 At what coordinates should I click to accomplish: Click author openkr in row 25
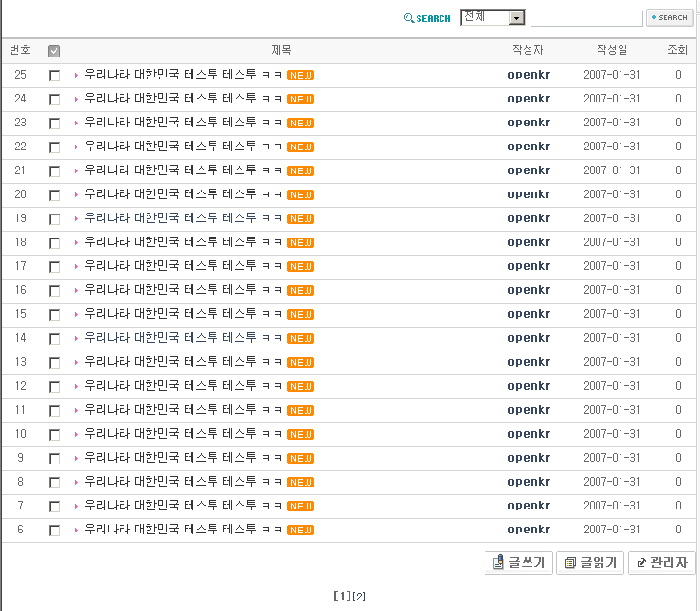click(529, 75)
